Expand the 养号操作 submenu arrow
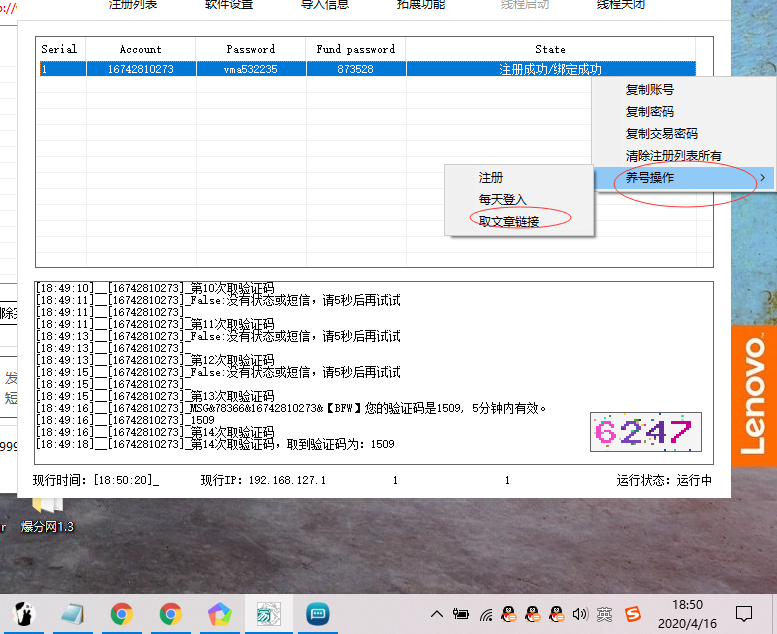777x634 pixels. coord(763,178)
